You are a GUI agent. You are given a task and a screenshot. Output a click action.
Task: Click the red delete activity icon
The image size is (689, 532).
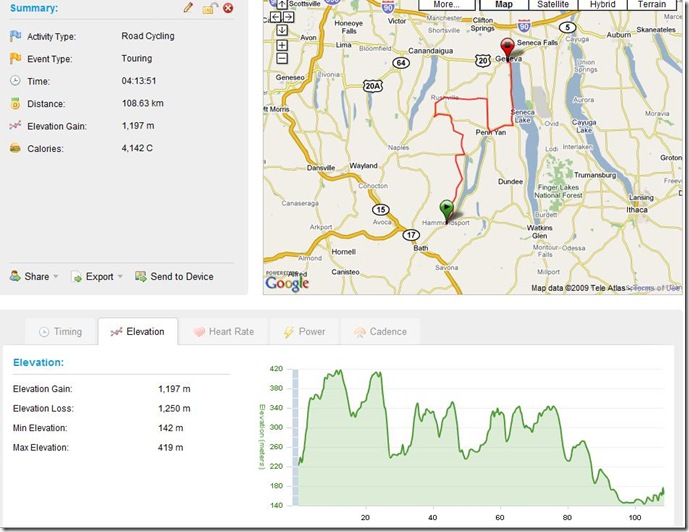coord(228,8)
